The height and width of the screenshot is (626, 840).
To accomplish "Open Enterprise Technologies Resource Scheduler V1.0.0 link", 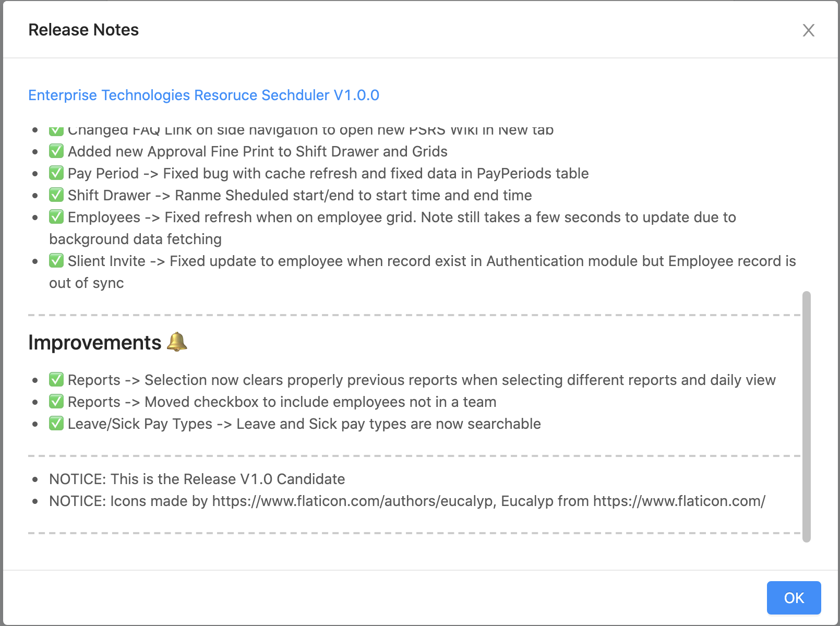I will 203,95.
